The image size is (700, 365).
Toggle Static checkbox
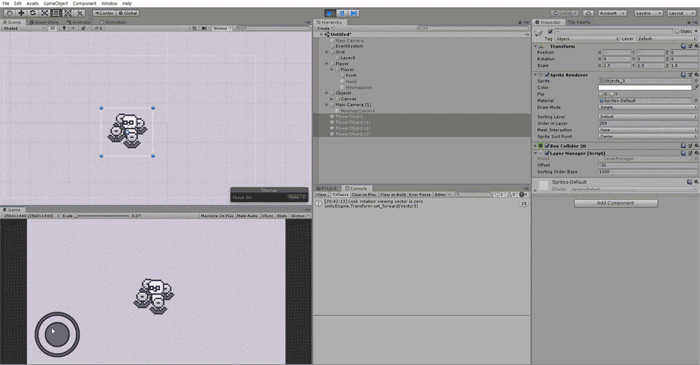click(677, 31)
